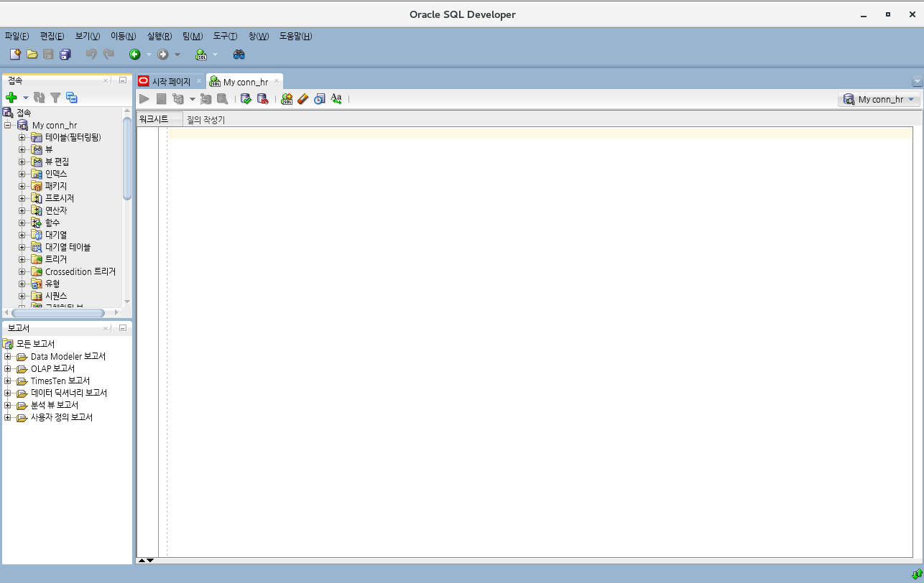Open dropdown next to Forward arrow
924x583 pixels.
coord(177,55)
